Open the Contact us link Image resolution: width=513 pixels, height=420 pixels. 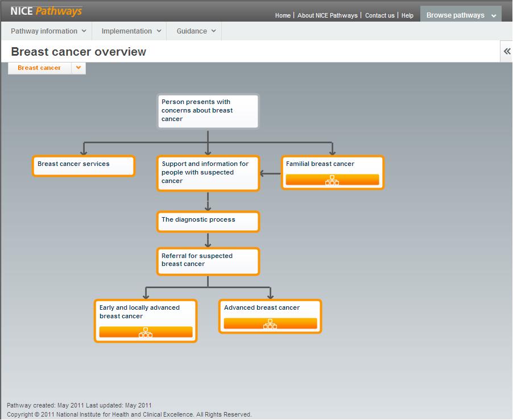(x=379, y=15)
